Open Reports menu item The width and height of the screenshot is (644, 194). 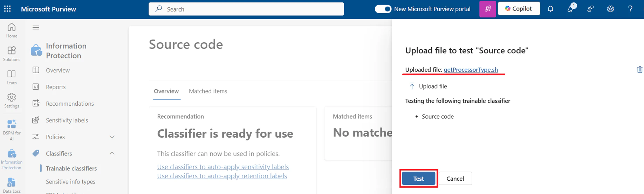[x=56, y=87]
